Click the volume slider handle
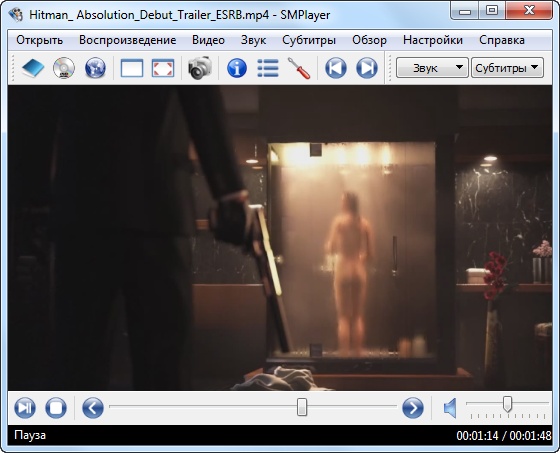The image size is (560, 453). coord(507,404)
